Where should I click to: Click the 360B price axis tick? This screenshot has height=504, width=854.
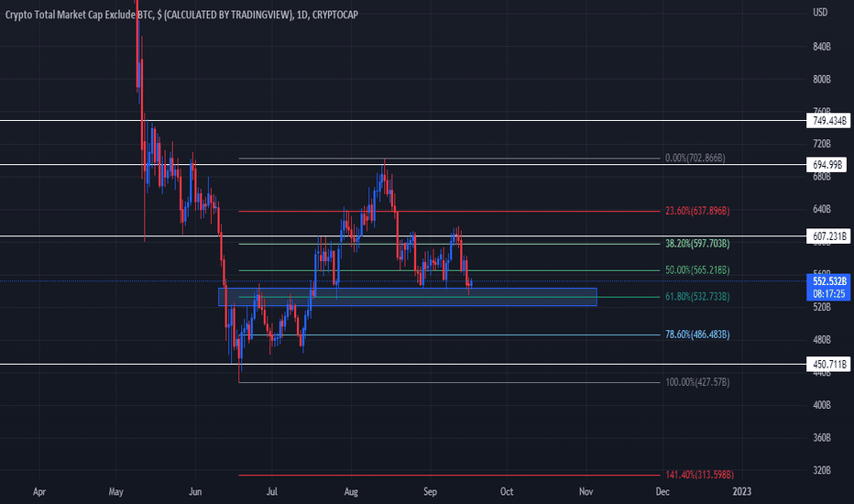click(x=822, y=438)
